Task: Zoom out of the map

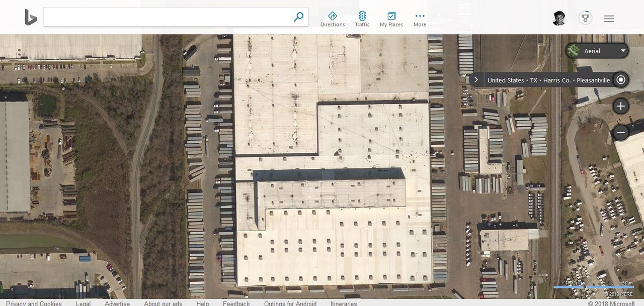Action: click(621, 133)
